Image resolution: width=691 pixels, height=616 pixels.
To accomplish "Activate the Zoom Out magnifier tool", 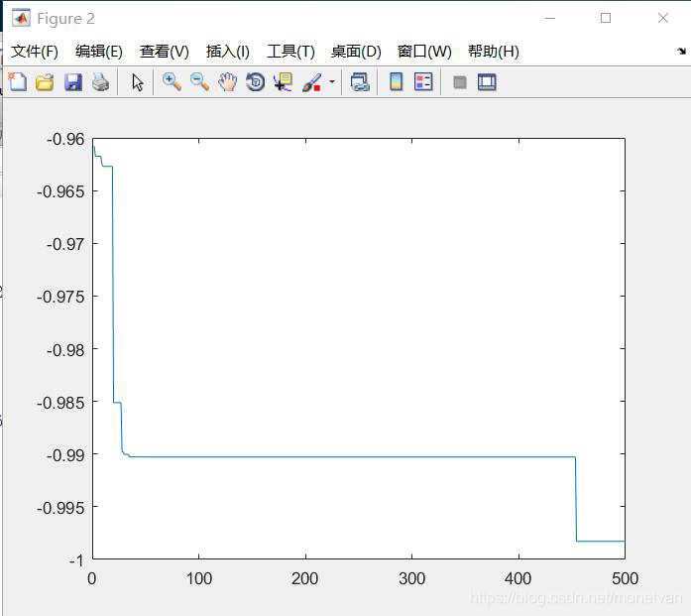I will tap(199, 82).
